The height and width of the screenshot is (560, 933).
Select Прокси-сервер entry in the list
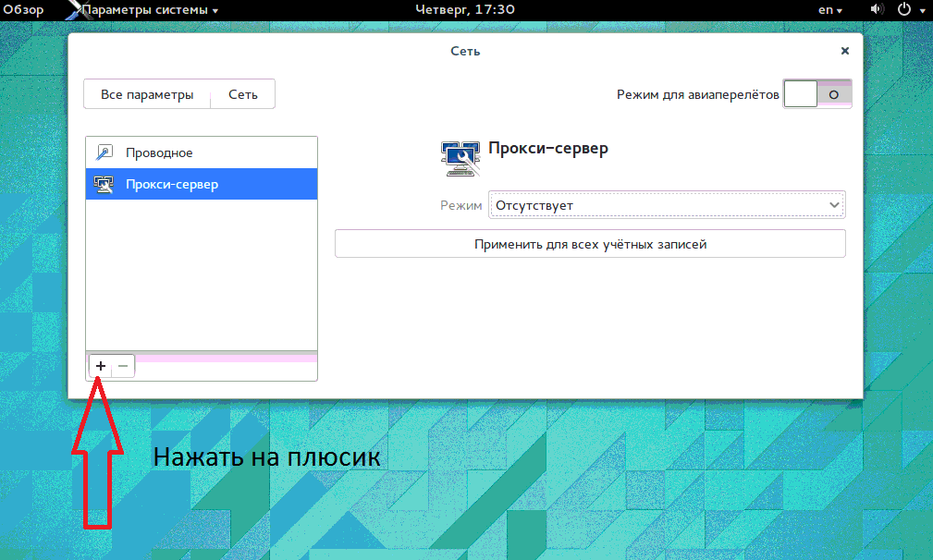coord(202,184)
